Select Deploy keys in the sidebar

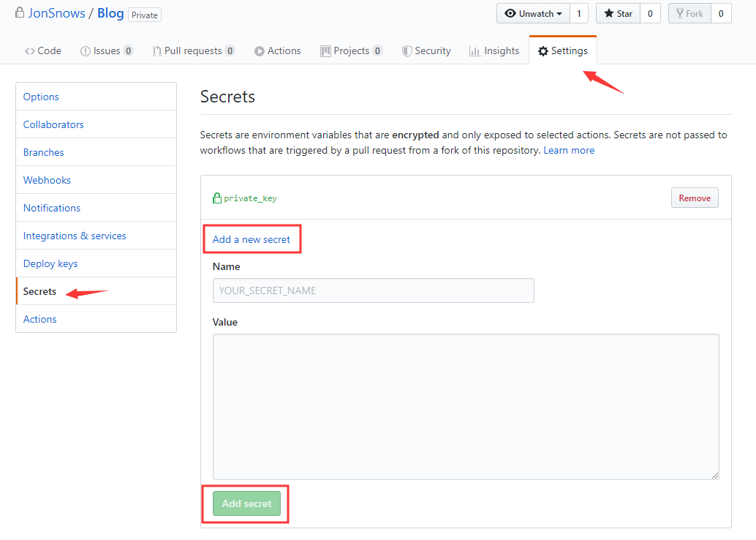tap(50, 263)
